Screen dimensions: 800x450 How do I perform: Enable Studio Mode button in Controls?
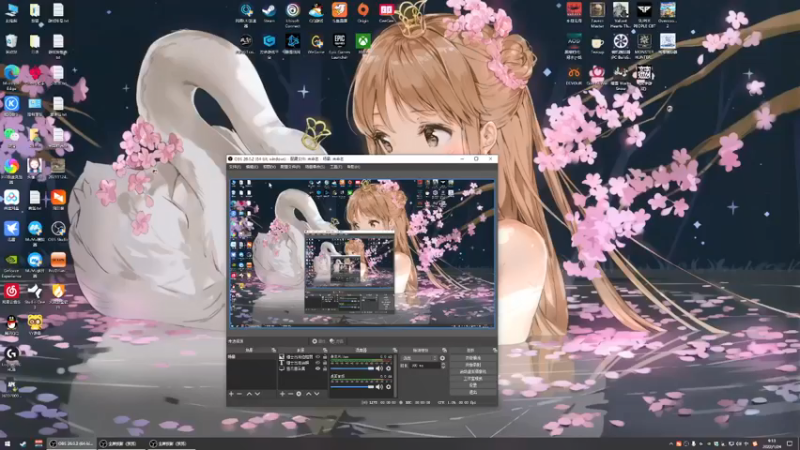click(x=473, y=379)
